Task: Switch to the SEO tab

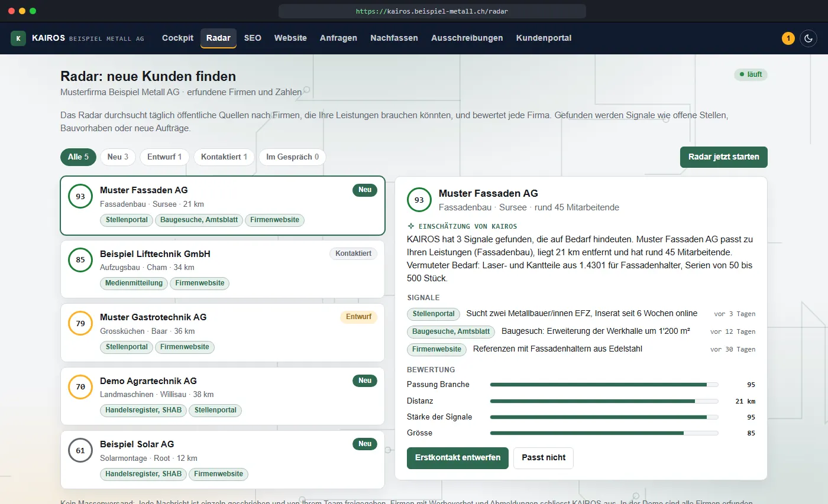Action: [253, 38]
